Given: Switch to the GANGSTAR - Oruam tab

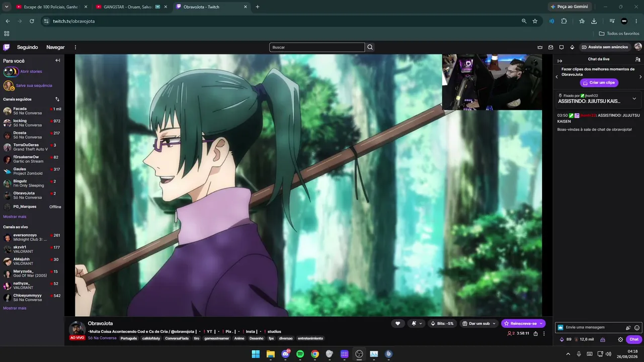Looking at the screenshot, I should 131,7.
